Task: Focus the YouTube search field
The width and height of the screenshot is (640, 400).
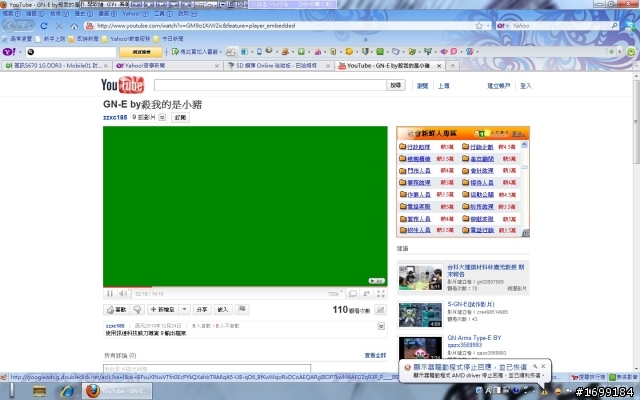Action: pos(270,85)
